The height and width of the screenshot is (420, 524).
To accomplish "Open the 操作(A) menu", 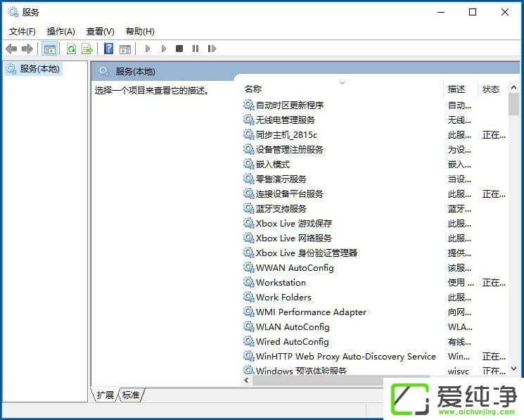I will point(60,32).
